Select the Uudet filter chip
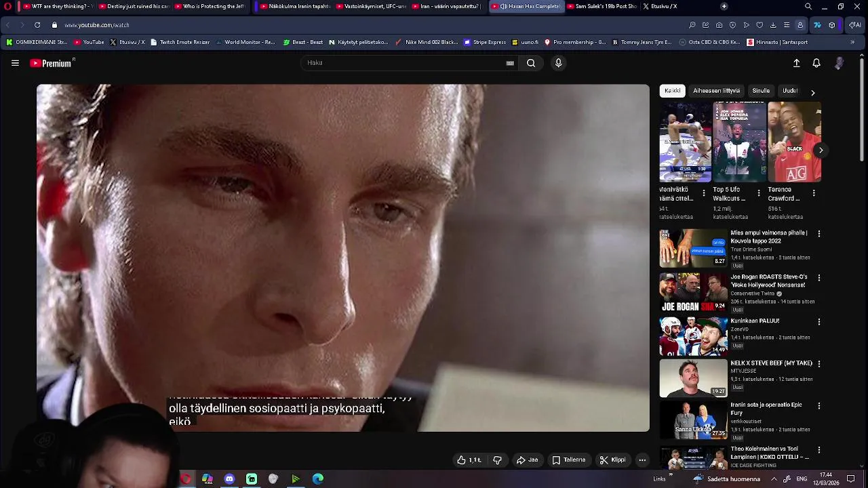 (790, 91)
